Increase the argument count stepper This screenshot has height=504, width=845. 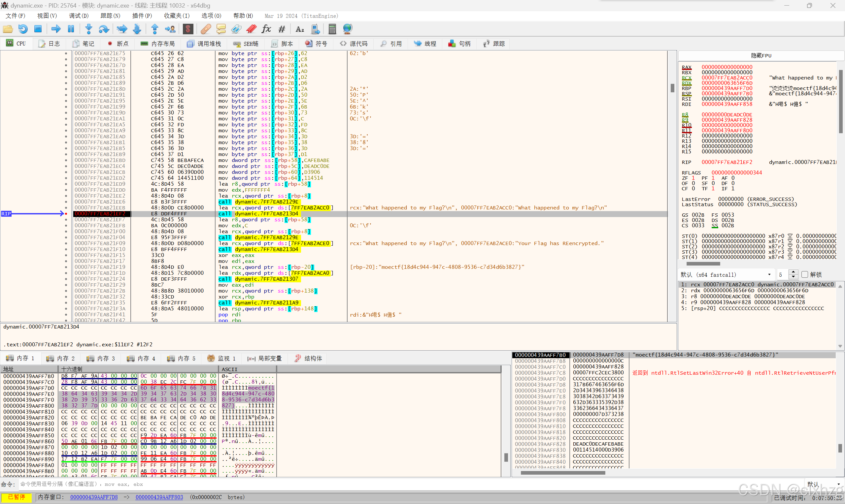pyautogui.click(x=794, y=272)
